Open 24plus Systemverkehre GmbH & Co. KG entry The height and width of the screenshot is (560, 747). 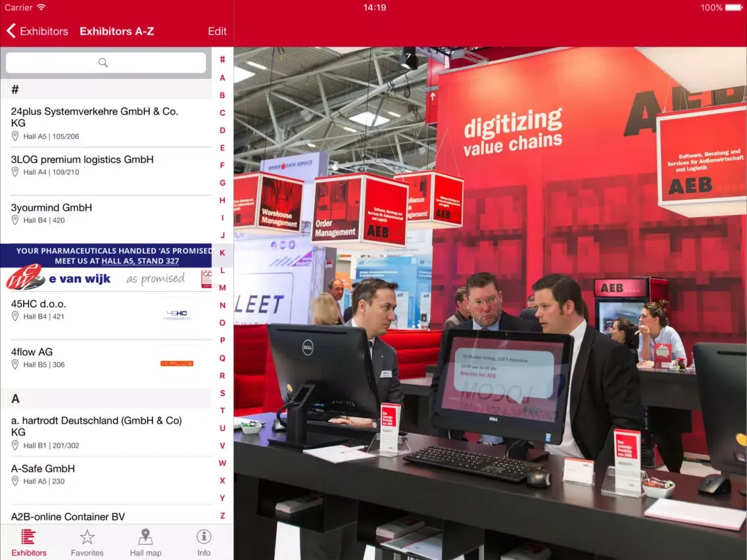point(106,123)
